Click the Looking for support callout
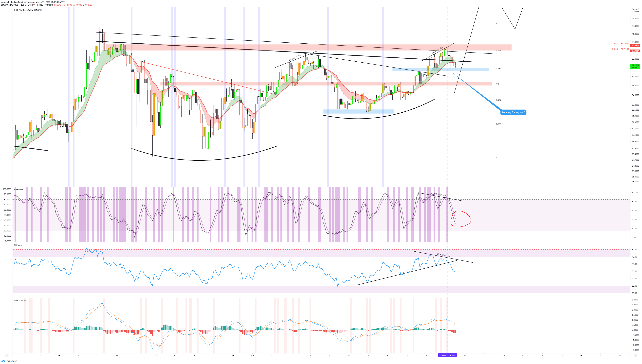This screenshot has height=364, width=642. 513,112
